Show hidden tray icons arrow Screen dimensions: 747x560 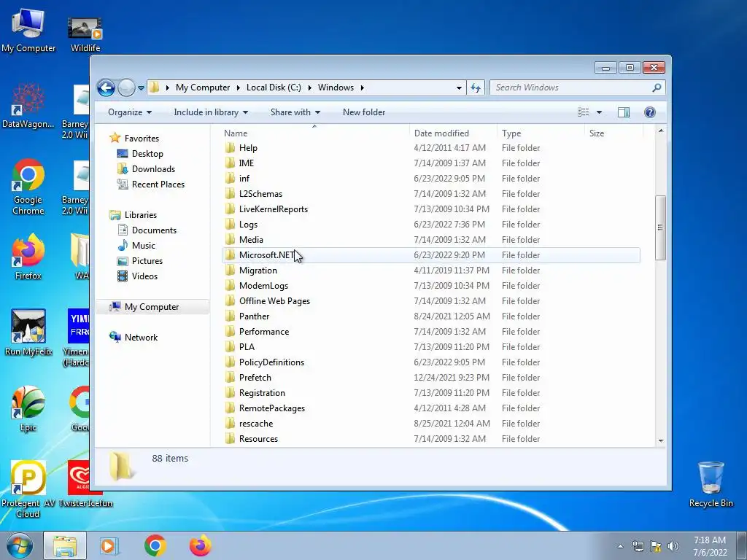pyautogui.click(x=620, y=546)
